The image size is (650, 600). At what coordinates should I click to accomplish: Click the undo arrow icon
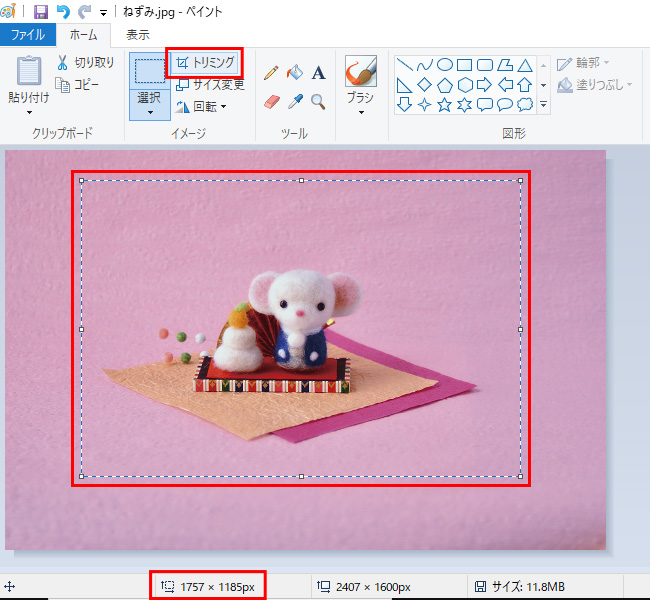tap(64, 12)
